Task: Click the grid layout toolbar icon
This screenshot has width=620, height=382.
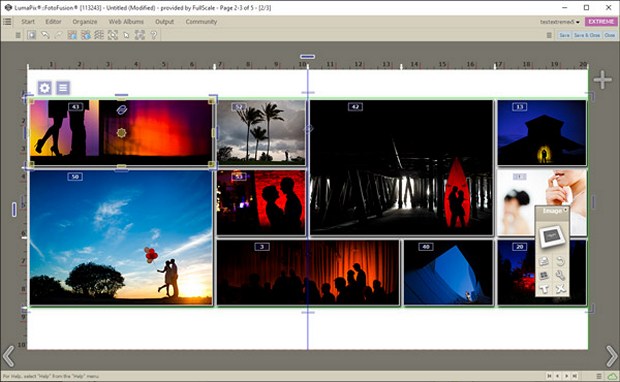Action: (99, 35)
